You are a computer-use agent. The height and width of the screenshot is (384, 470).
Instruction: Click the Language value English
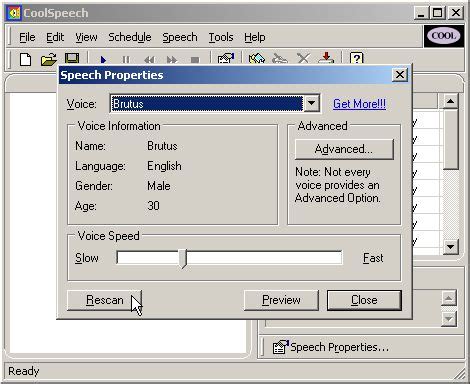[x=164, y=166]
